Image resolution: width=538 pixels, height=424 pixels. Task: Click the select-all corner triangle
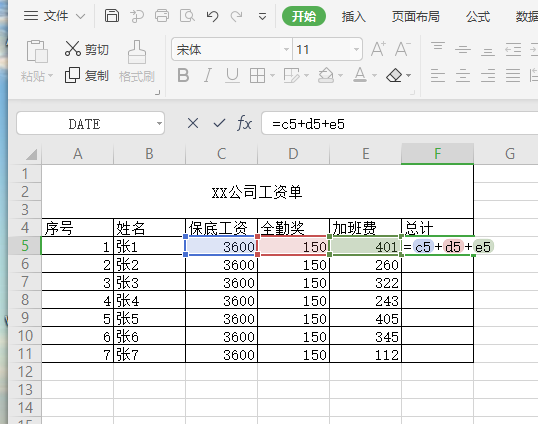point(32,154)
